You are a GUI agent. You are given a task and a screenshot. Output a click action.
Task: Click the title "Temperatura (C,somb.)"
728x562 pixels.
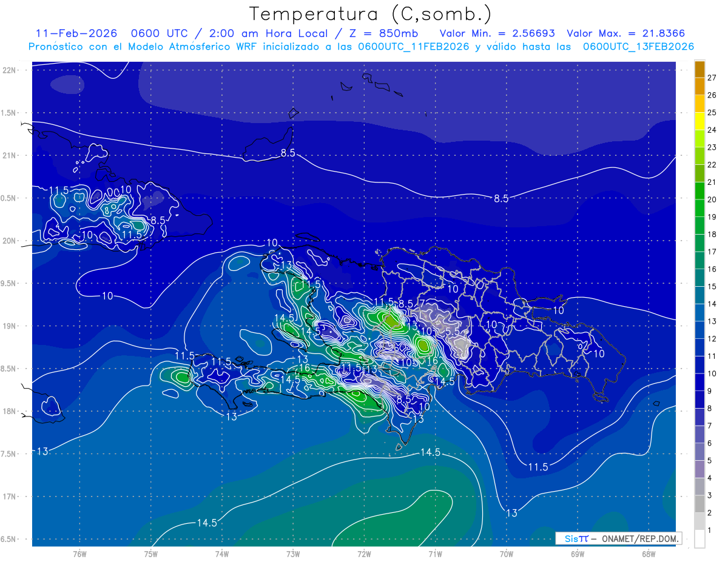370,14
